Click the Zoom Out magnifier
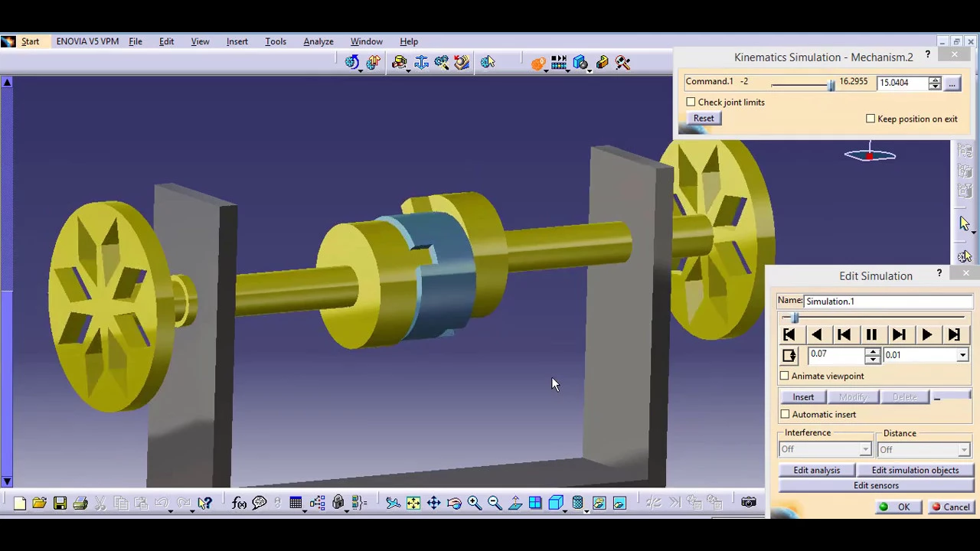 click(495, 503)
